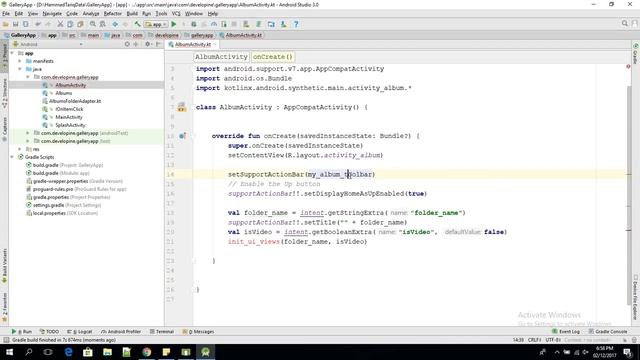Open the Build menu
Image resolution: width=640 pixels, height=360 pixels.
132,13
